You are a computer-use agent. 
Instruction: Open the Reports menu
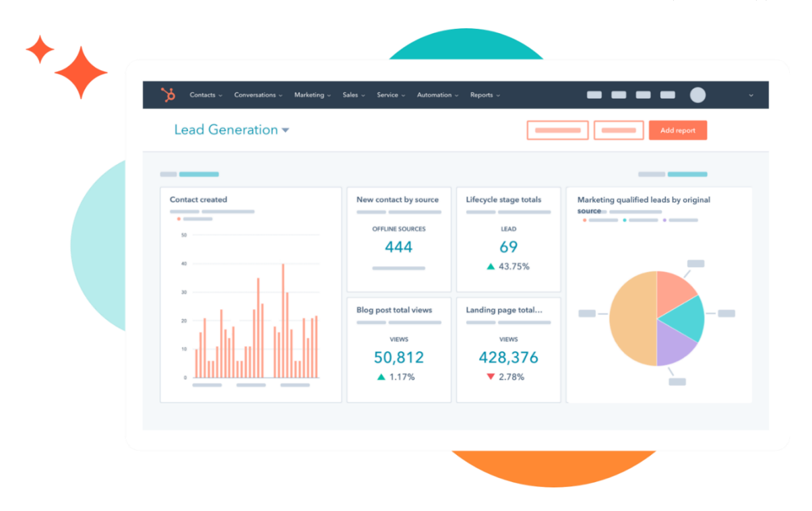point(485,95)
